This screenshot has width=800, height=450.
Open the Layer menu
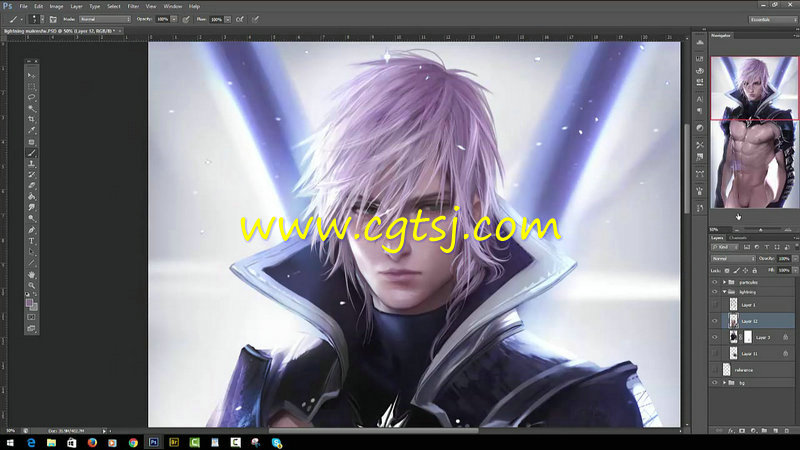[x=77, y=7]
